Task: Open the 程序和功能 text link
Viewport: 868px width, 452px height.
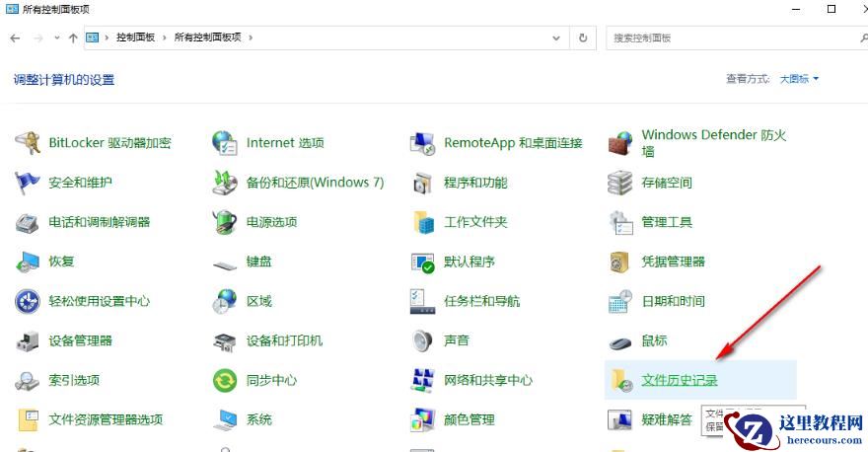Action: pos(475,183)
